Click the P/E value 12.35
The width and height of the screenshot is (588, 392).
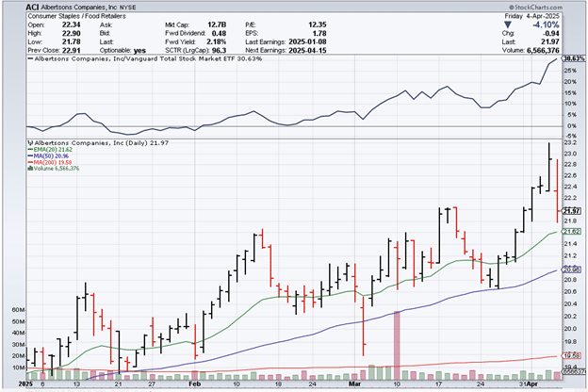318,24
